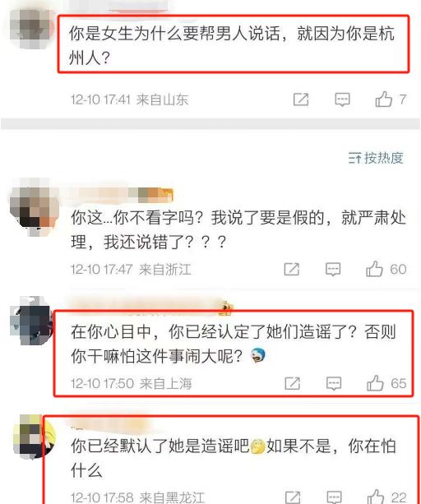View the Shanghai commenter's avatar profile
The image size is (421, 504).
(x=31, y=321)
